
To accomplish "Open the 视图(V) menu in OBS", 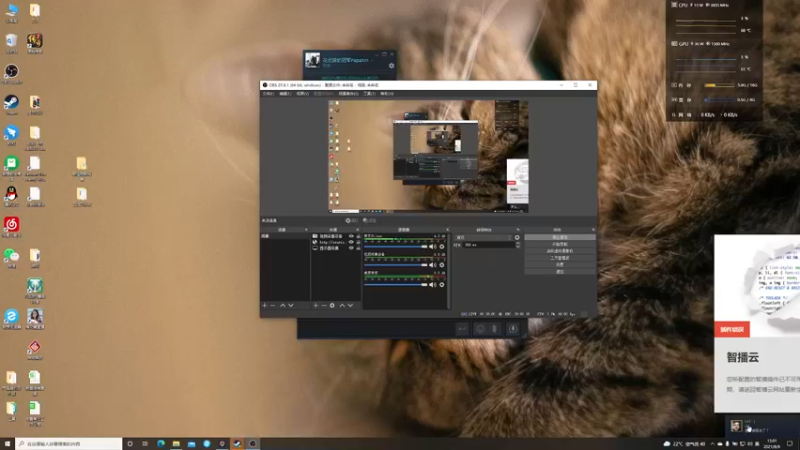I will 303,93.
